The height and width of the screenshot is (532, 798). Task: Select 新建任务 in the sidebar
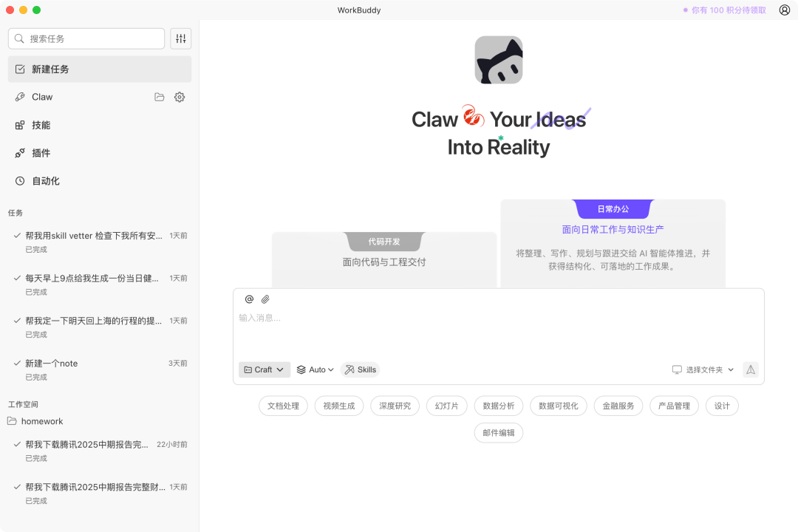pyautogui.click(x=100, y=69)
